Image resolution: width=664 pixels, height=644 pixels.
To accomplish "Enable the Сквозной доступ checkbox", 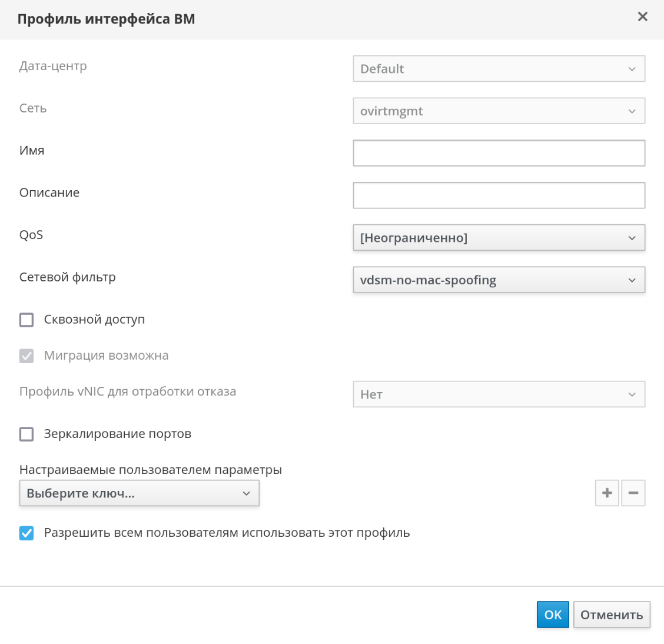I will click(26, 320).
